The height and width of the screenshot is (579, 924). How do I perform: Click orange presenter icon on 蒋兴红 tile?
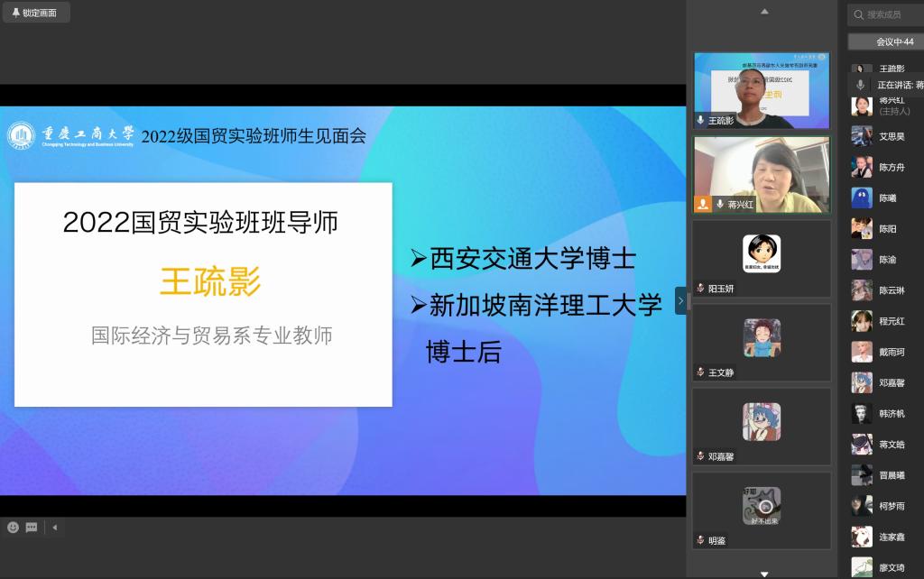coord(702,205)
